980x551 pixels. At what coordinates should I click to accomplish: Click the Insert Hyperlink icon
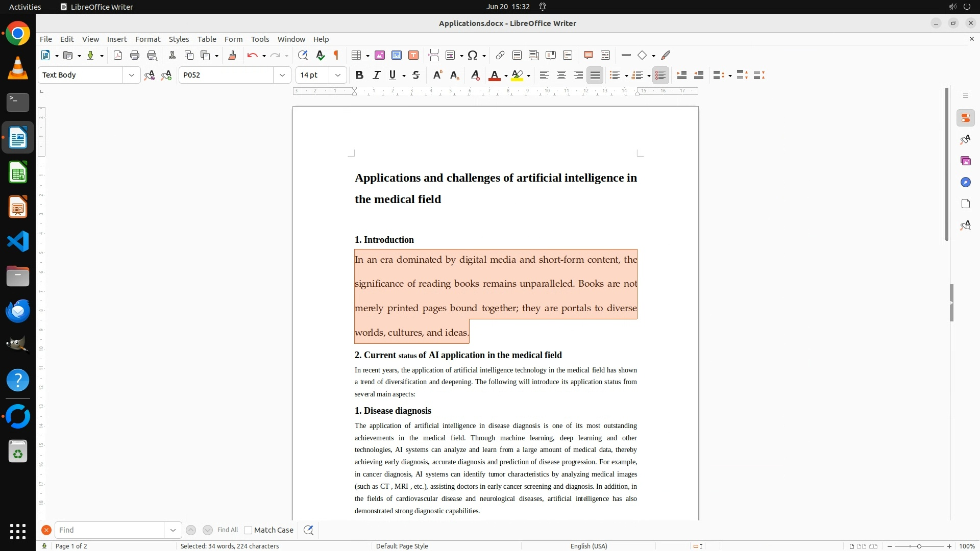click(500, 55)
